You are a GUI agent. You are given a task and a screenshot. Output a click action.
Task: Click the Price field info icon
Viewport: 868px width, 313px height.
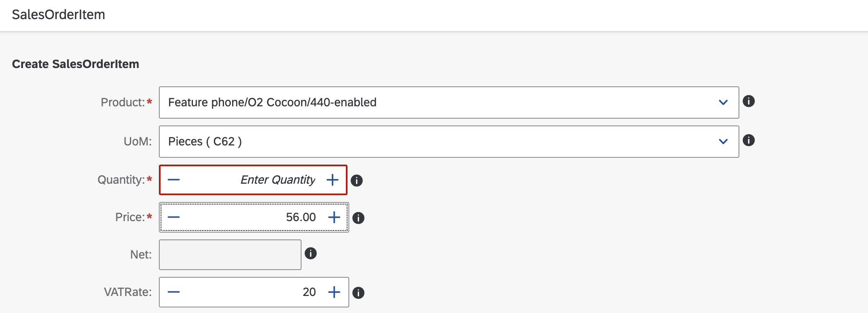tap(358, 218)
